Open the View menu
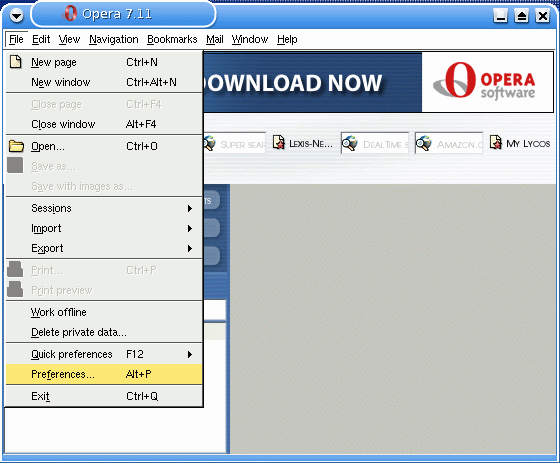 69,39
